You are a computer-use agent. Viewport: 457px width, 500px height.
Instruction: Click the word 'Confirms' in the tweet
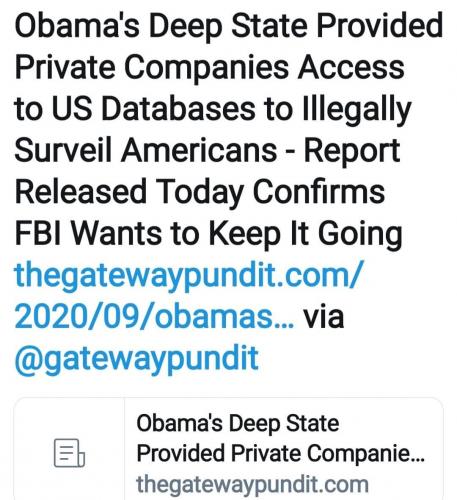click(319, 192)
